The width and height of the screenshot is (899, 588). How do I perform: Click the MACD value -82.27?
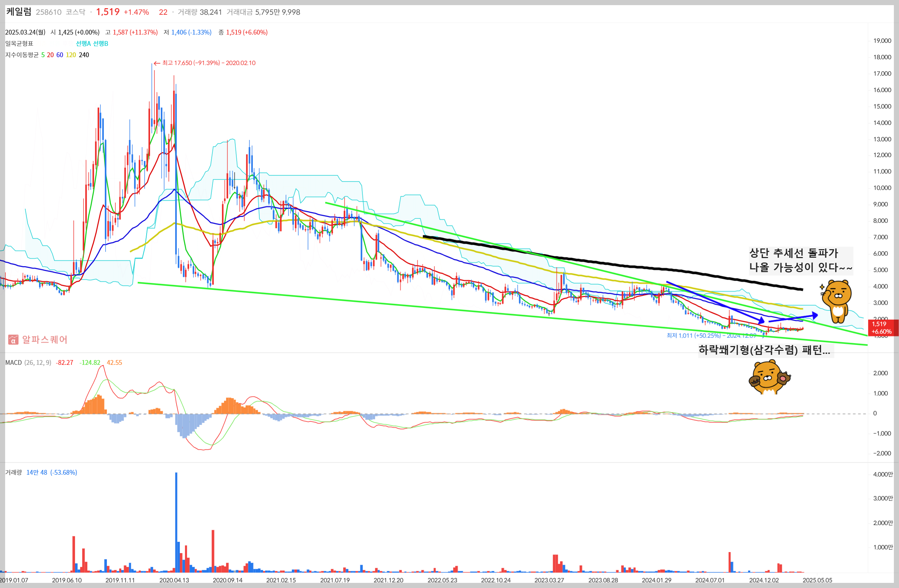pyautogui.click(x=65, y=362)
